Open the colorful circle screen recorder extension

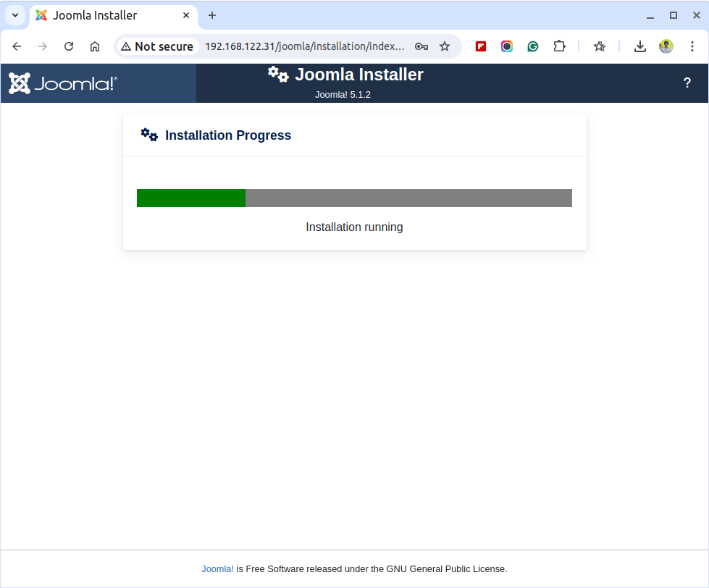[x=507, y=46]
